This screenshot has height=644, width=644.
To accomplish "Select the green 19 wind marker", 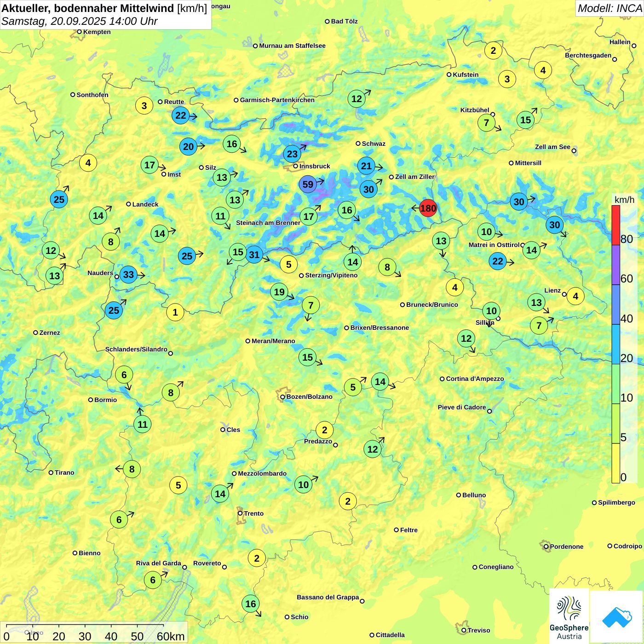I will [x=279, y=292].
